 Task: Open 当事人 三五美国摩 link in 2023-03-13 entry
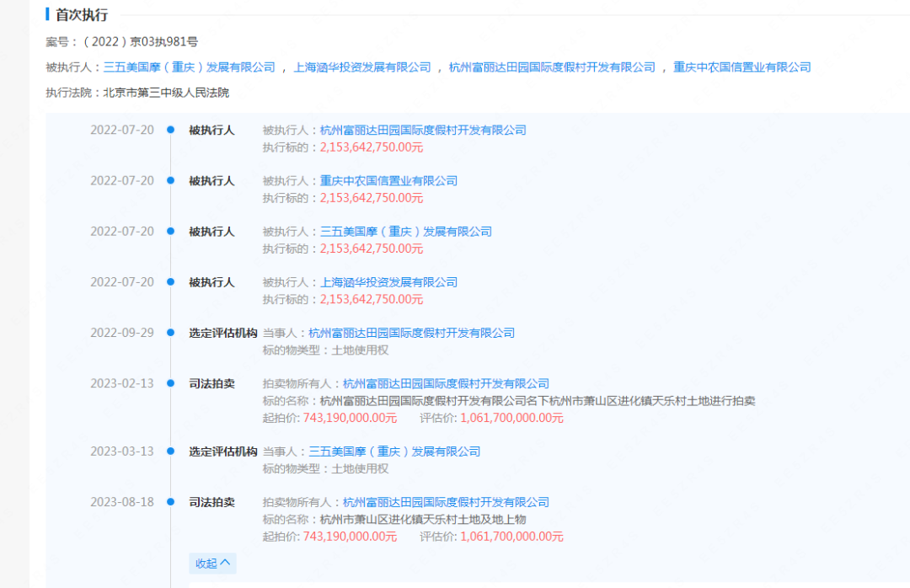(394, 452)
